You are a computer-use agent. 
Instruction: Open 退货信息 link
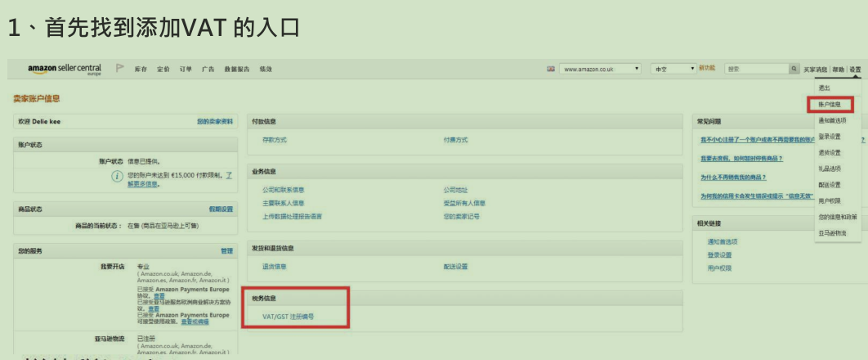(x=275, y=267)
